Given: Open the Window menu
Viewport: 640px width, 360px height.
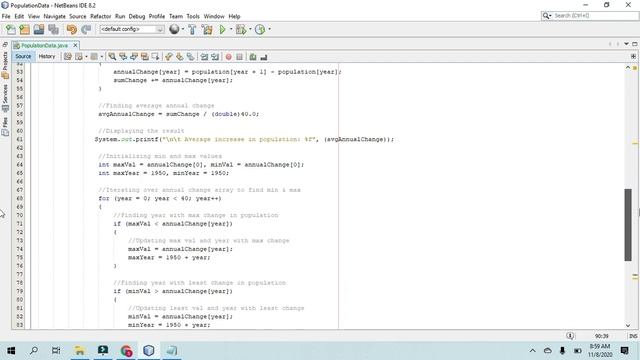Looking at the screenshot, I should [x=214, y=16].
